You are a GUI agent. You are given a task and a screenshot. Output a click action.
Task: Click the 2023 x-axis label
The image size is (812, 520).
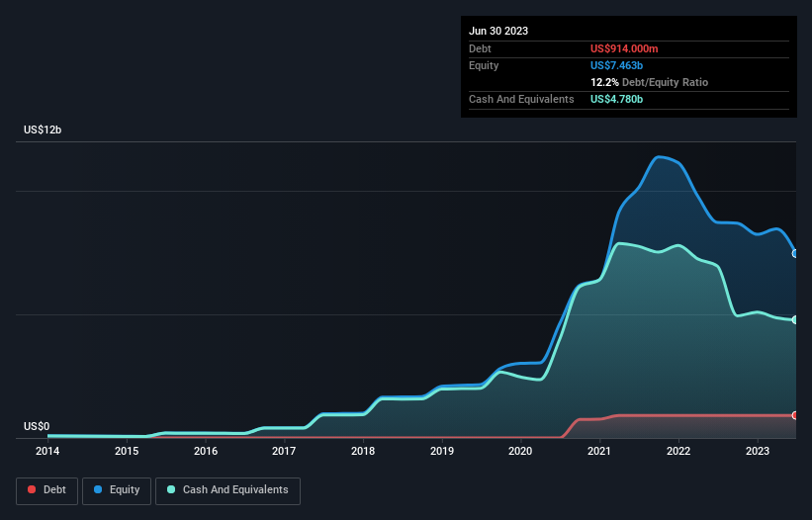[x=757, y=451]
